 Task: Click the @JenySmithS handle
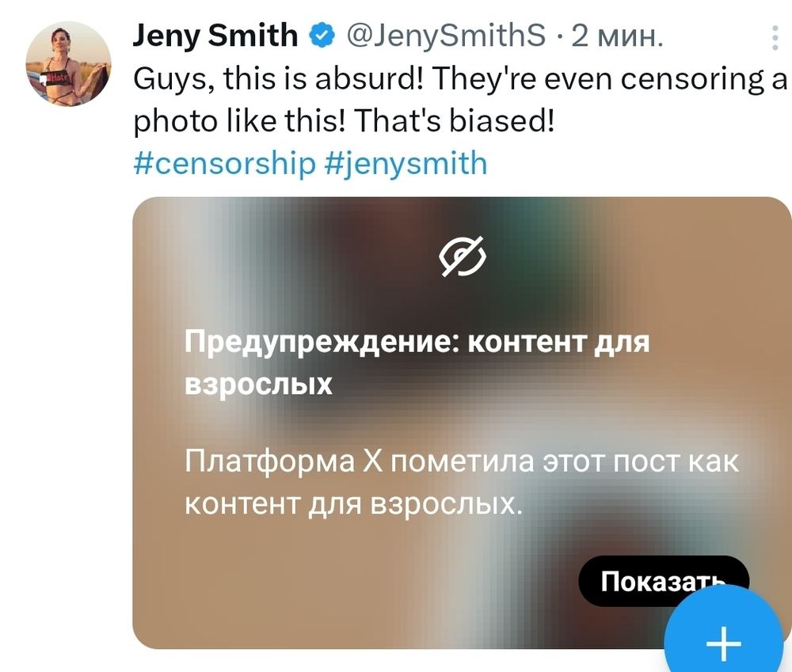(446, 36)
